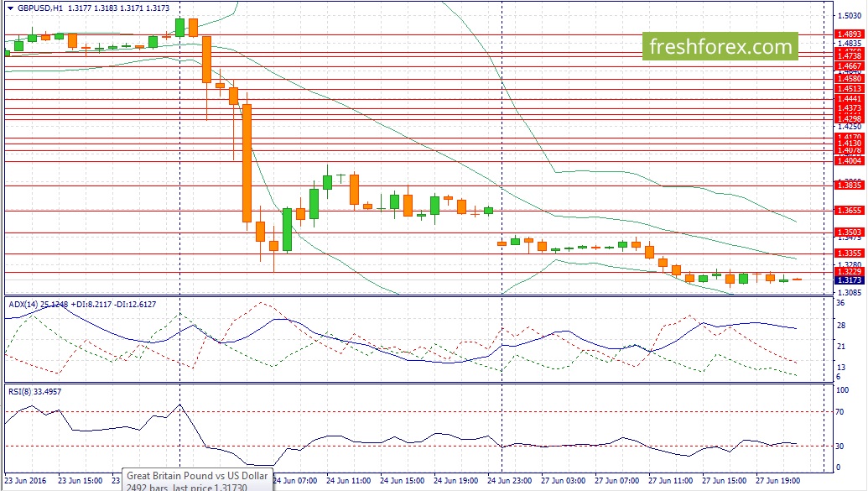Click the 1.4513 horizontal level price tag
The image size is (868, 491).
tap(849, 88)
